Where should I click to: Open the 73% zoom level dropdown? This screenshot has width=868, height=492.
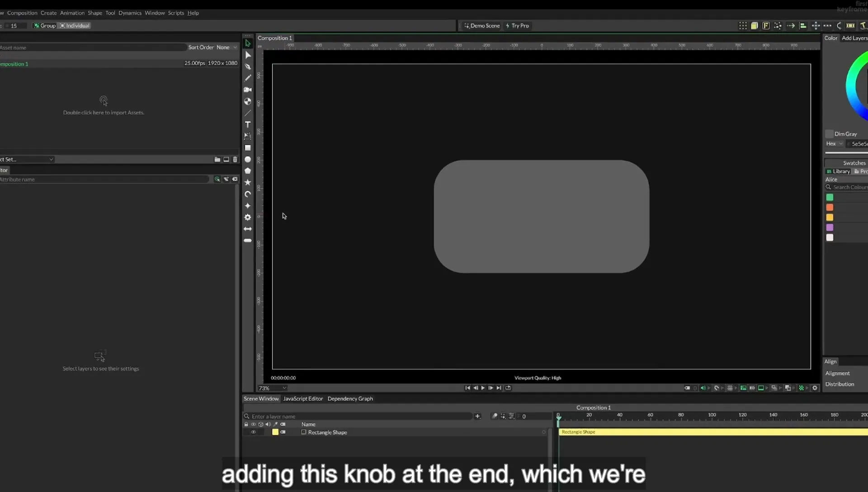click(x=273, y=388)
